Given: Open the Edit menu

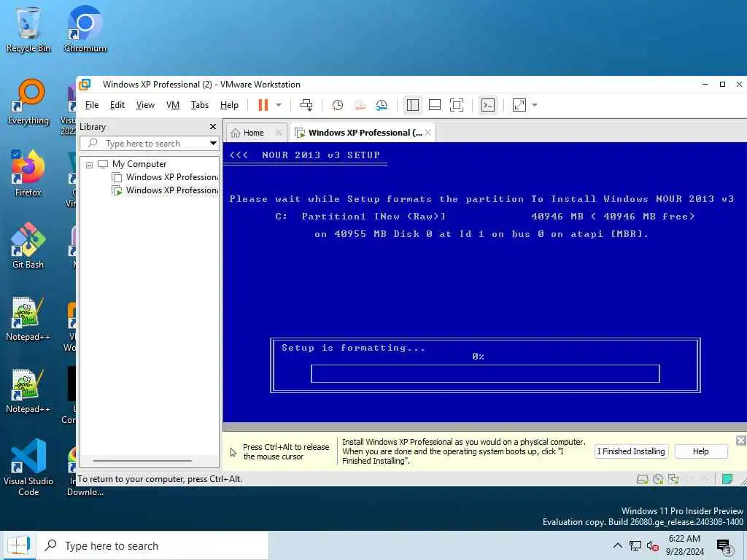Looking at the screenshot, I should point(117,105).
